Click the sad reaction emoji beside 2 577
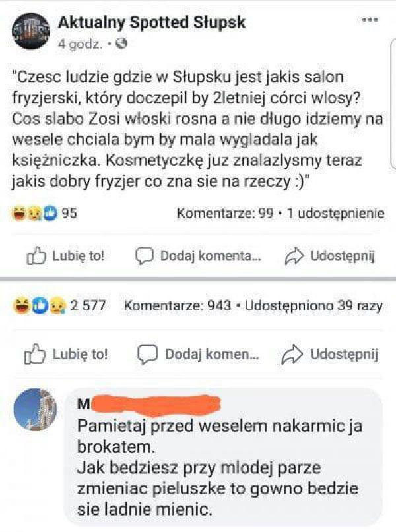The width and height of the screenshot is (396, 532). (x=57, y=306)
